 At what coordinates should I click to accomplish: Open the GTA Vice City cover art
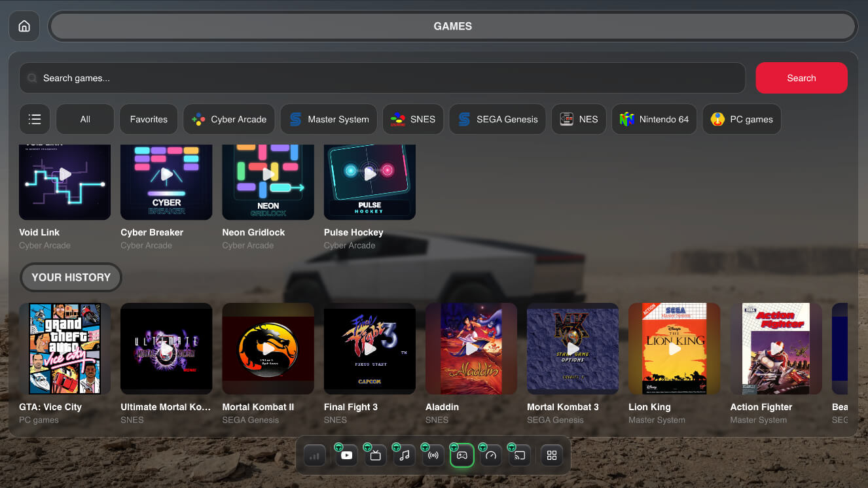pyautogui.click(x=65, y=349)
